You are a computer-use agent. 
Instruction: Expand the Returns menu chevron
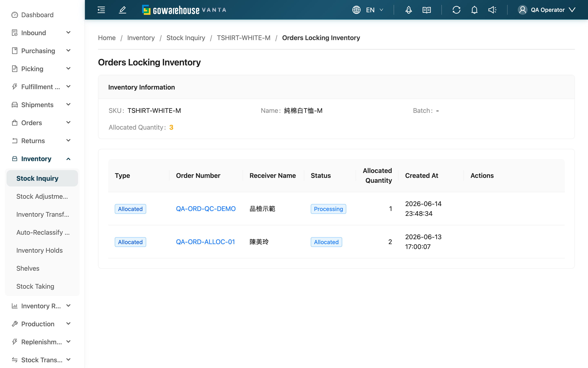click(x=69, y=140)
